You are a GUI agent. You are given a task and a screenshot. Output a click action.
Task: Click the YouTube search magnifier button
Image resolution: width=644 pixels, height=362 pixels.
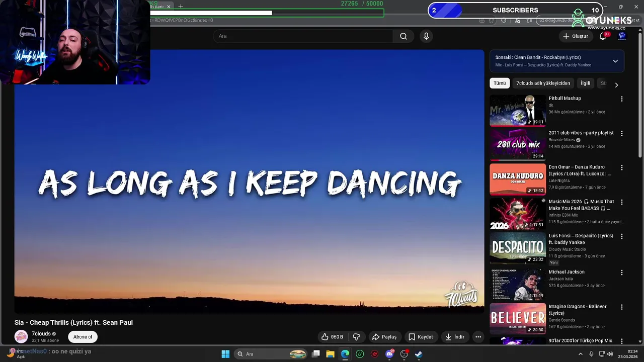point(404,36)
